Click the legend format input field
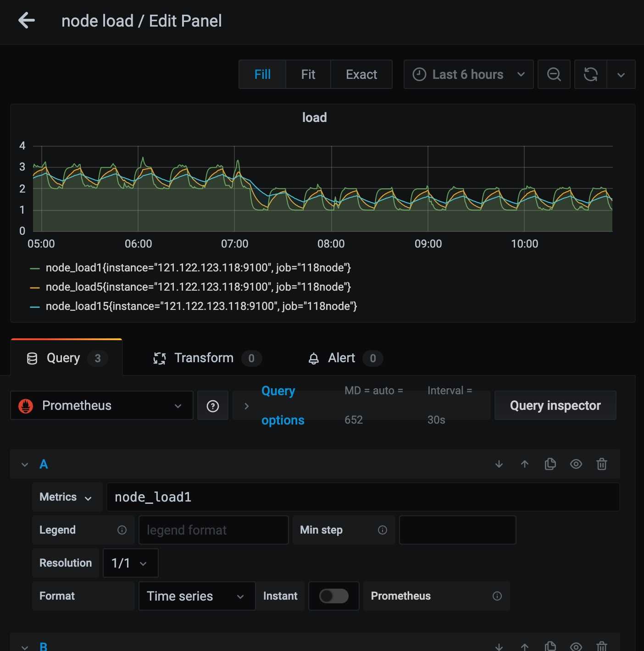The image size is (644, 651). point(213,530)
